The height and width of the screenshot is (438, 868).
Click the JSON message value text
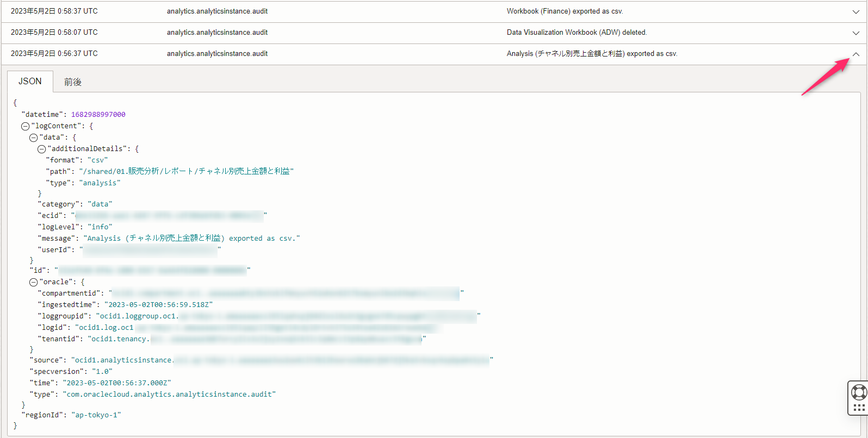pos(192,239)
